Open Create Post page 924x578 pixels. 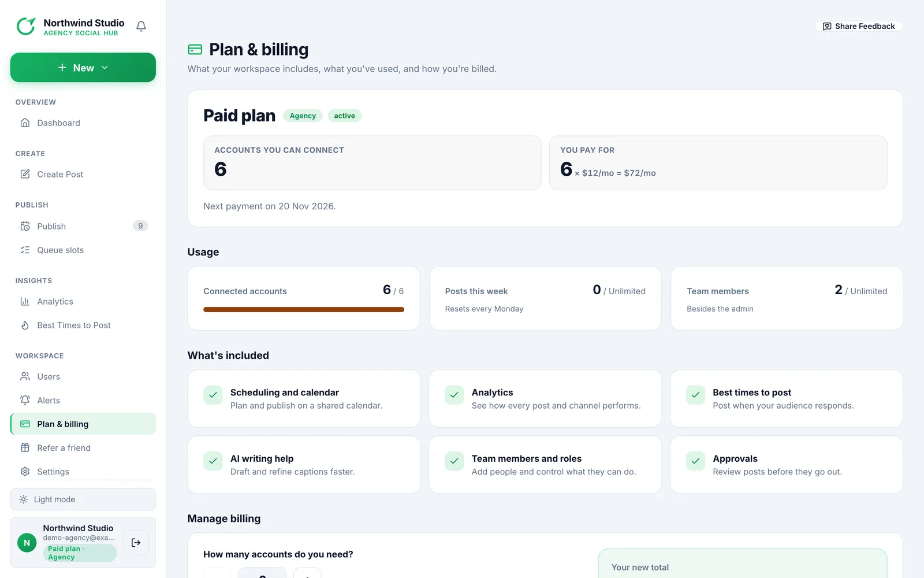point(83,175)
